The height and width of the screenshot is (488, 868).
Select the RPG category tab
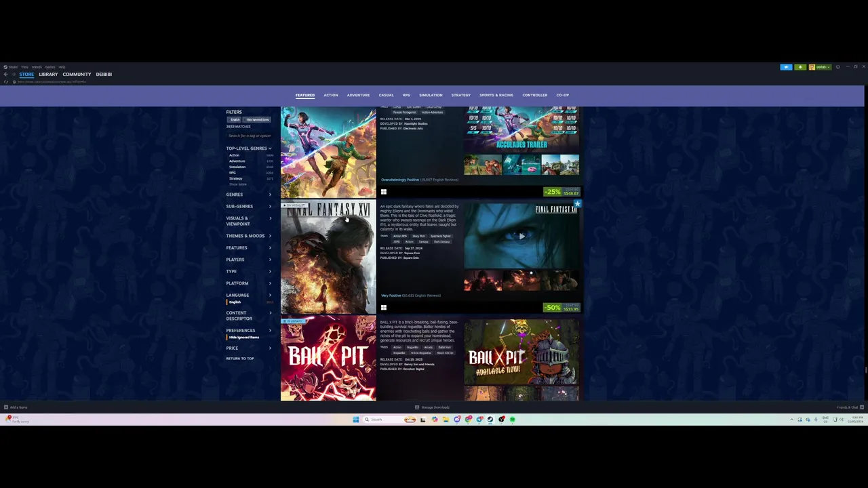coord(406,95)
